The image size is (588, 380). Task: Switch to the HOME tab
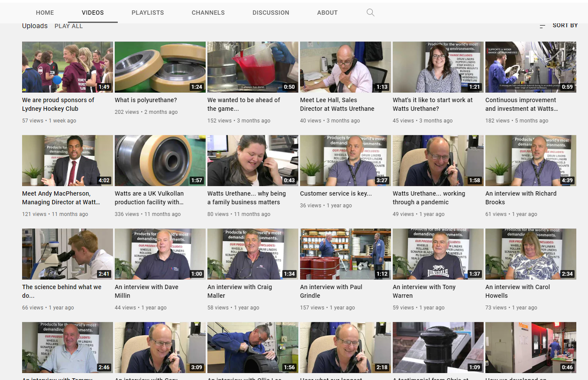45,13
